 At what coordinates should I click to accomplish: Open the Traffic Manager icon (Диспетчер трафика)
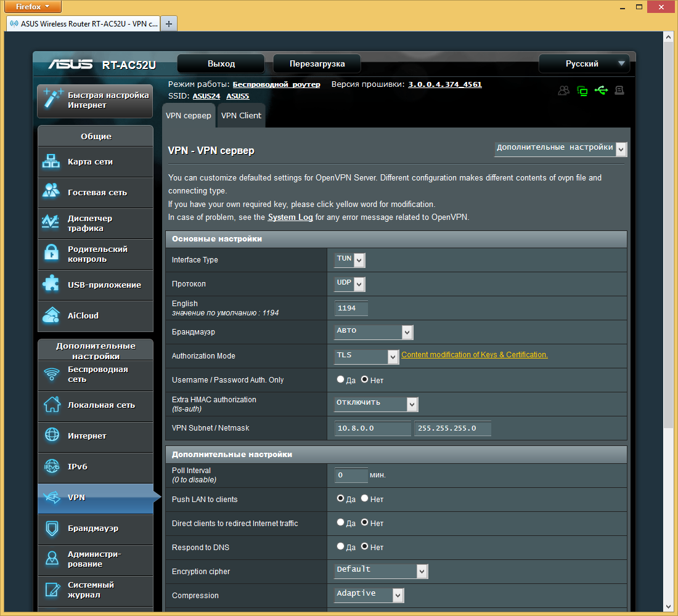tap(51, 222)
